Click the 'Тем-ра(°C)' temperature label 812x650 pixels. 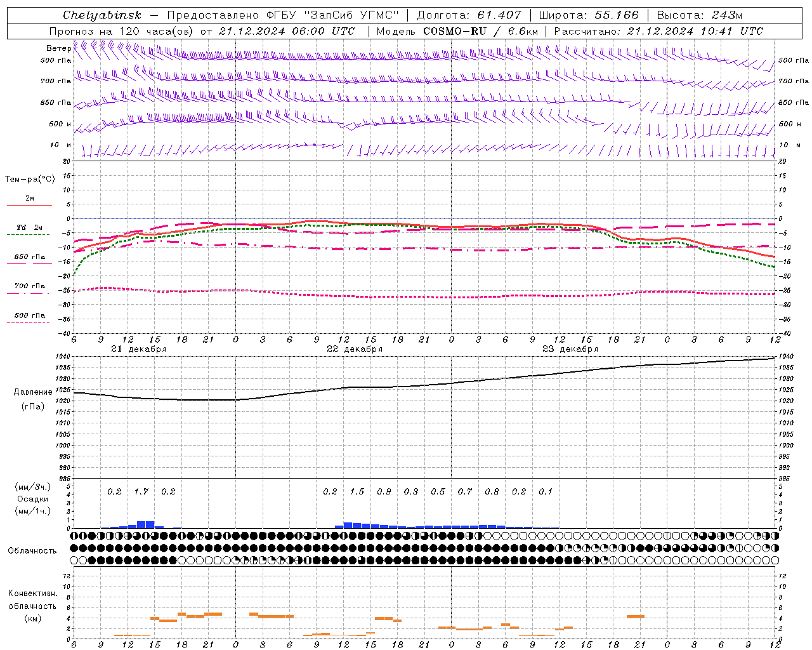[30, 179]
